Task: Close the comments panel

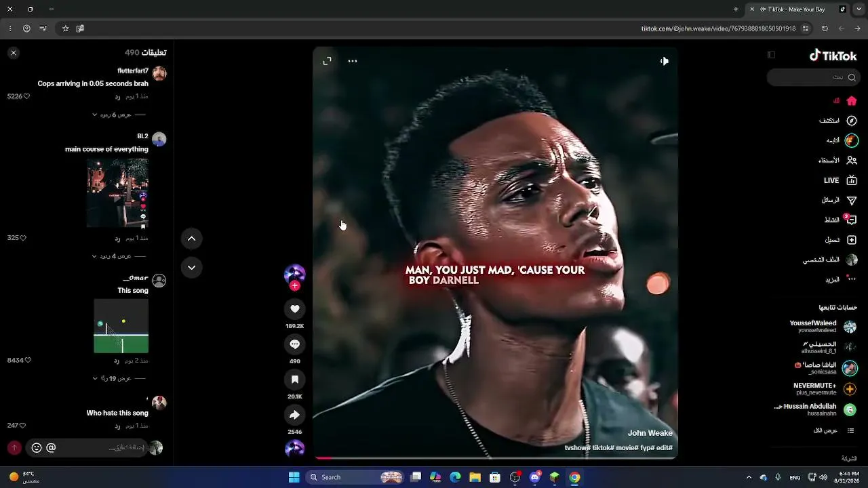Action: 14,53
